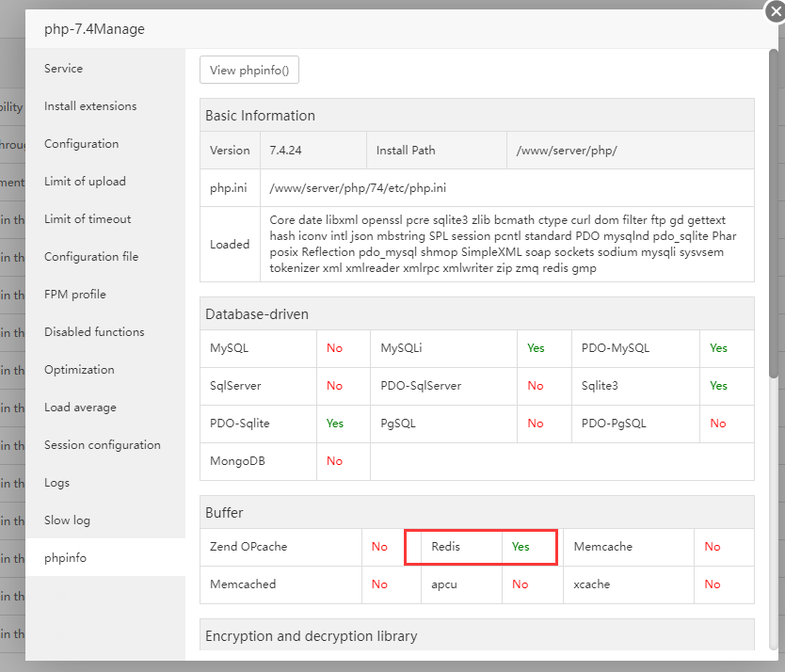The height and width of the screenshot is (672, 785).
Task: View the Load average tab
Action: (80, 408)
